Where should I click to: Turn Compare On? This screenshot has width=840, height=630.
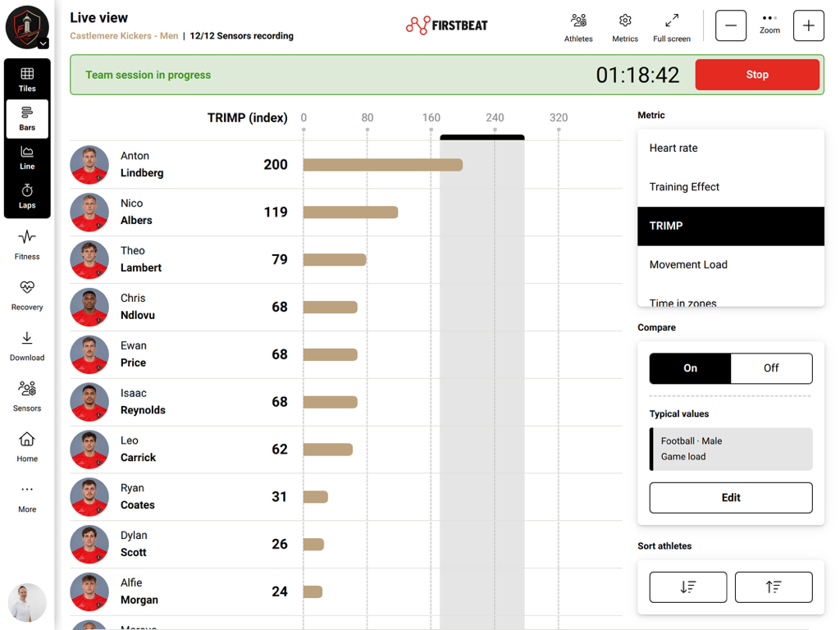pyautogui.click(x=690, y=368)
